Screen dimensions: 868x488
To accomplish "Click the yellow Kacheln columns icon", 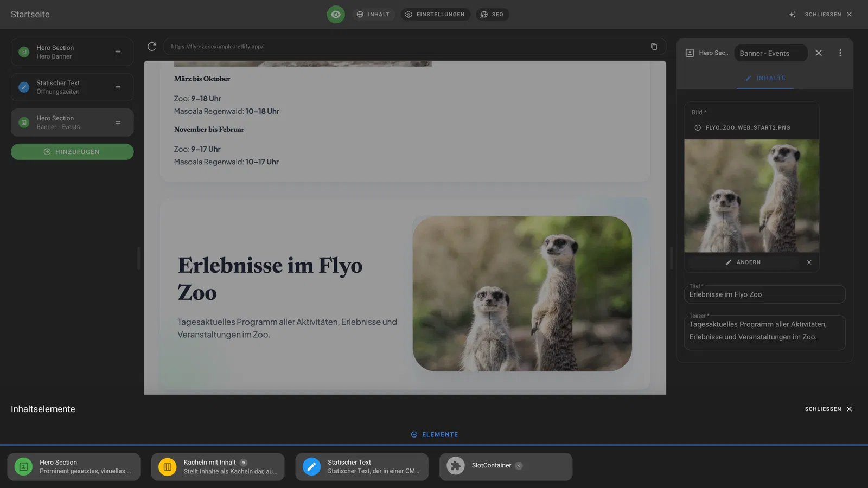I will click(167, 467).
